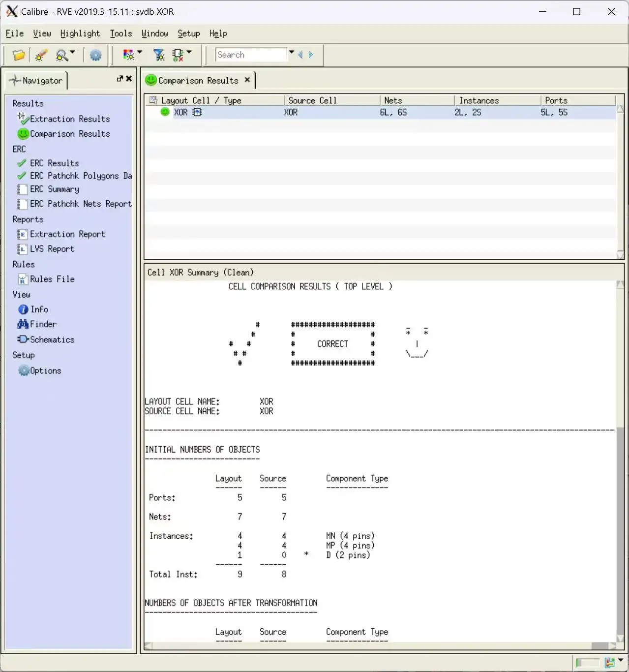Open dropdown arrow next to device check icon
Viewport: 629px width, 672px height.
click(189, 52)
